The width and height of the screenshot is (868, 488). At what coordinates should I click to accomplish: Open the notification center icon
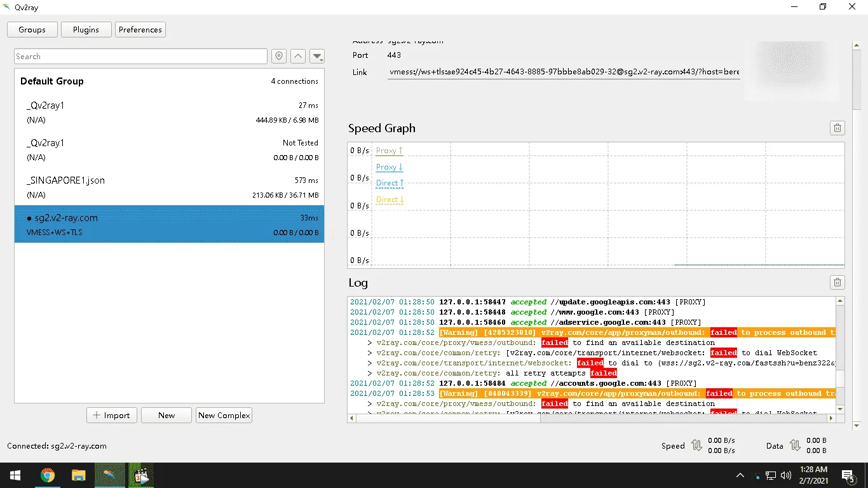848,475
